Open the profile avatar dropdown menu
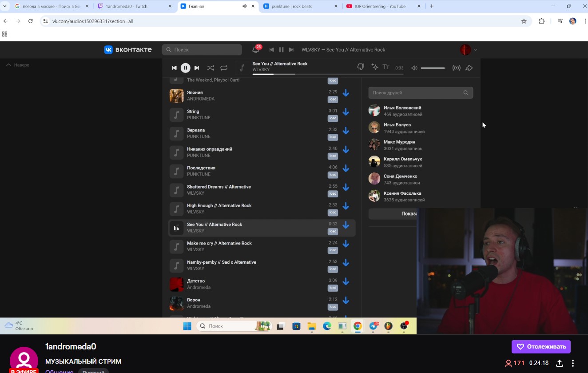The width and height of the screenshot is (588, 373). click(469, 50)
